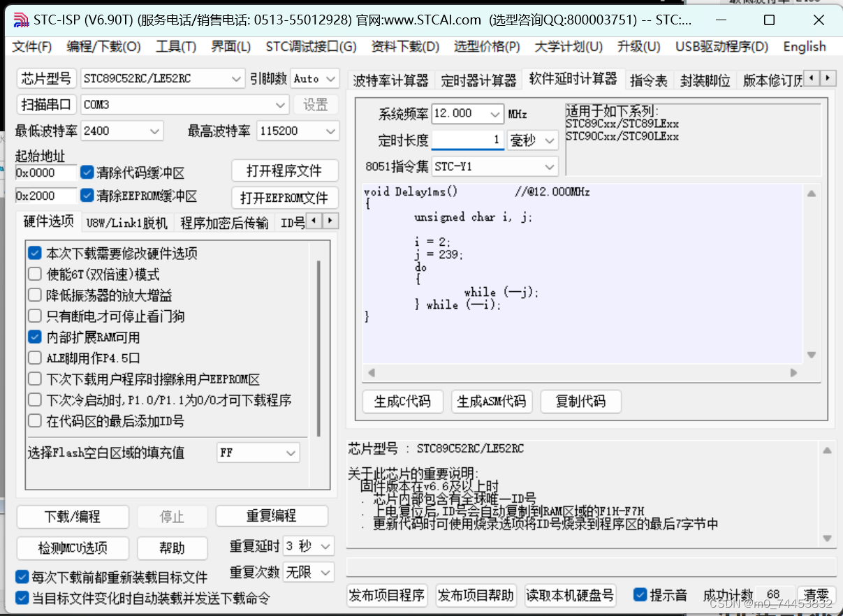
Task: Switch to 定时器计算器 tab
Action: click(479, 80)
